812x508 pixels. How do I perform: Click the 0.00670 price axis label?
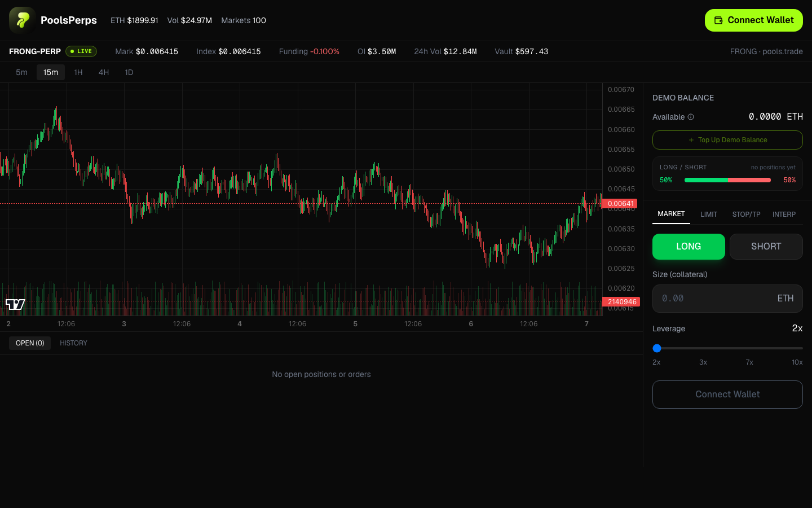[x=621, y=90]
